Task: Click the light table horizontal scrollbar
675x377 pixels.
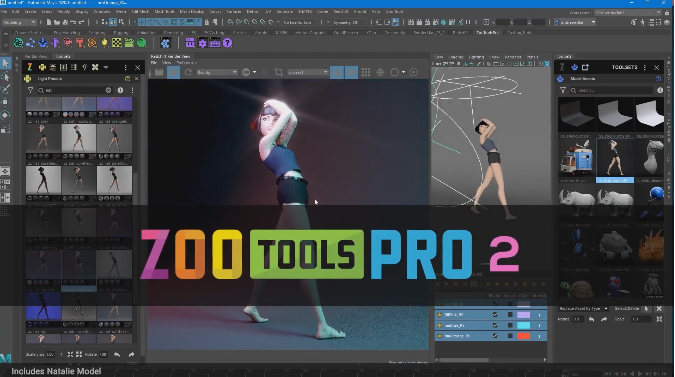Action: coord(464,359)
